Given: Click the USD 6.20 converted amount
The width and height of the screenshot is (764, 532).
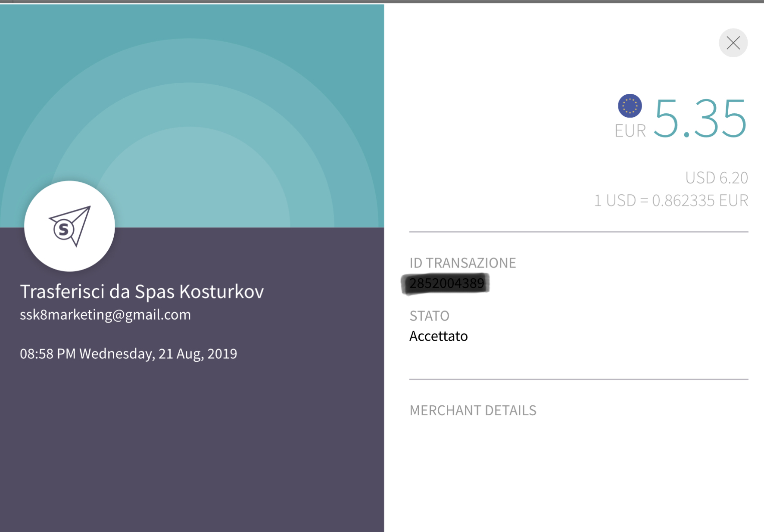Looking at the screenshot, I should click(x=717, y=177).
